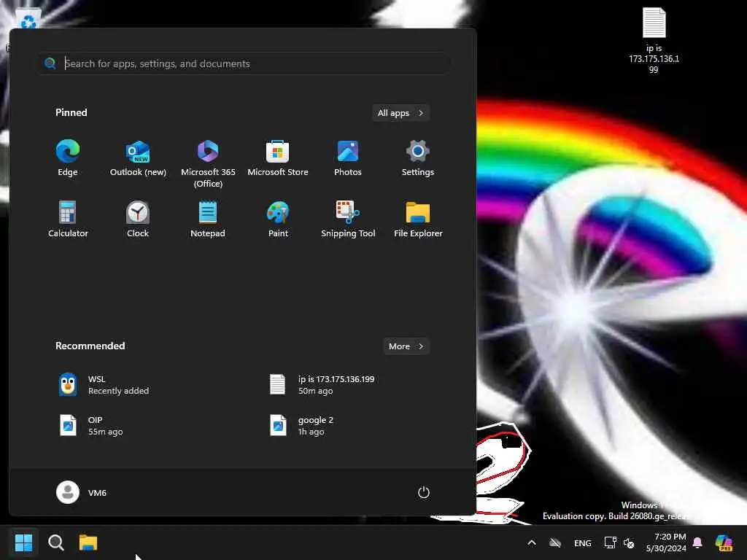Open the Paint app
747x560 pixels.
click(x=278, y=219)
